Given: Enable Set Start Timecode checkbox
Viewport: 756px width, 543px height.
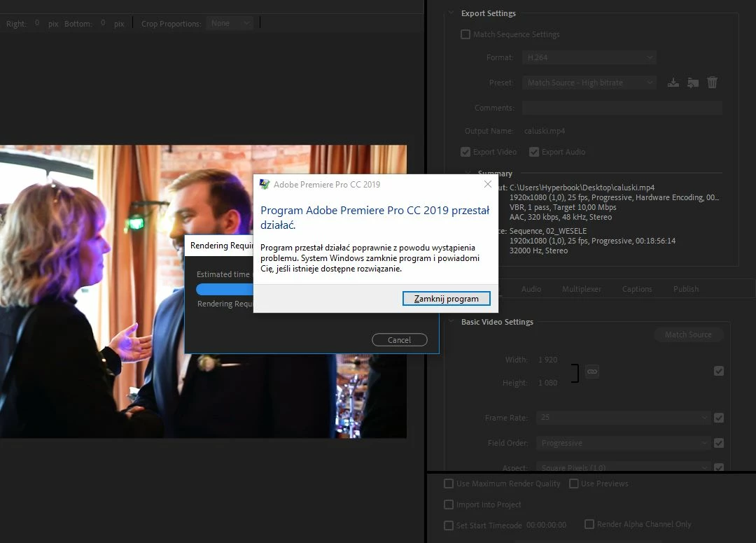Looking at the screenshot, I should [x=449, y=526].
